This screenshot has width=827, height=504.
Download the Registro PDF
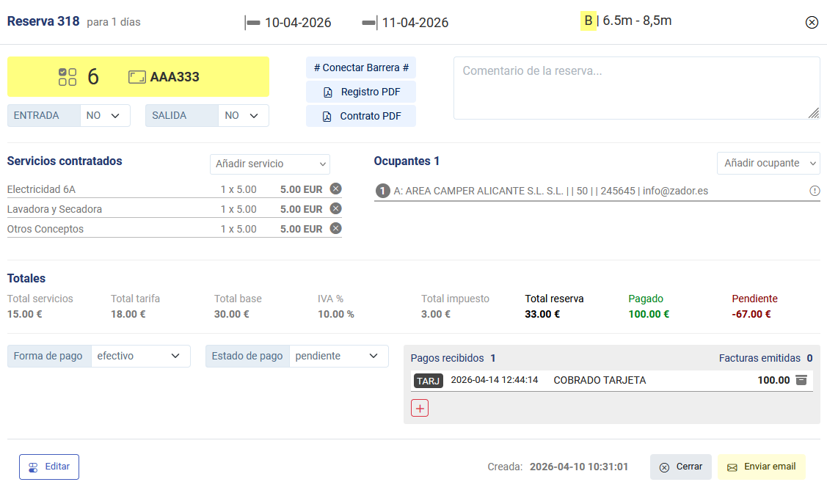[x=361, y=92]
